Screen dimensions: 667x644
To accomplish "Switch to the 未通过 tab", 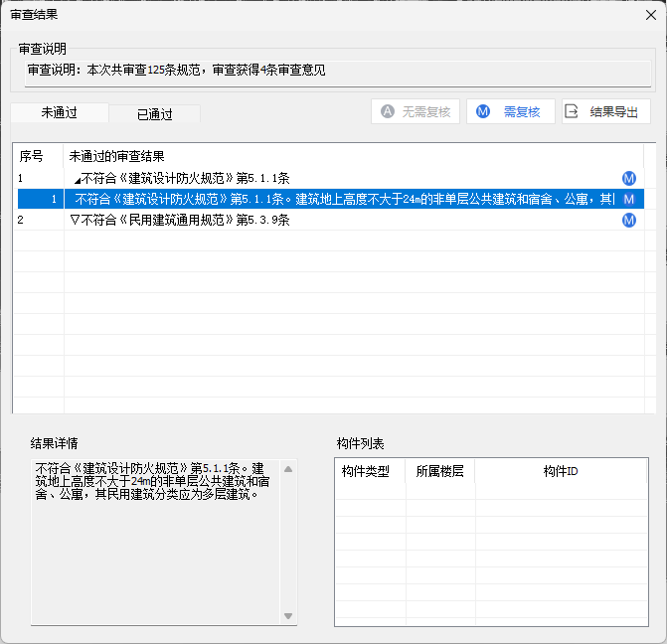I will 60,112.
